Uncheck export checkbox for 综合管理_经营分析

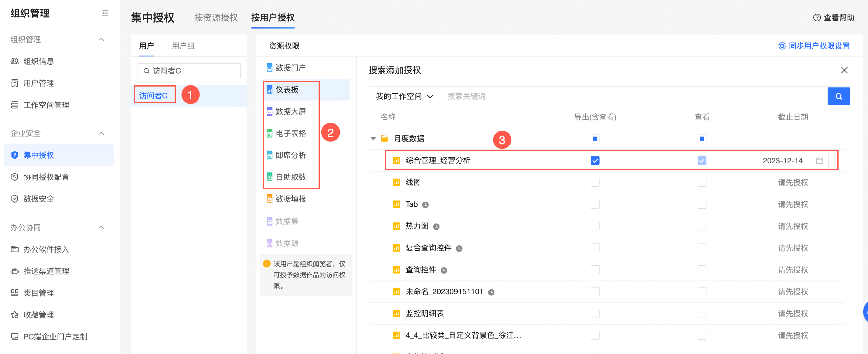(x=595, y=161)
